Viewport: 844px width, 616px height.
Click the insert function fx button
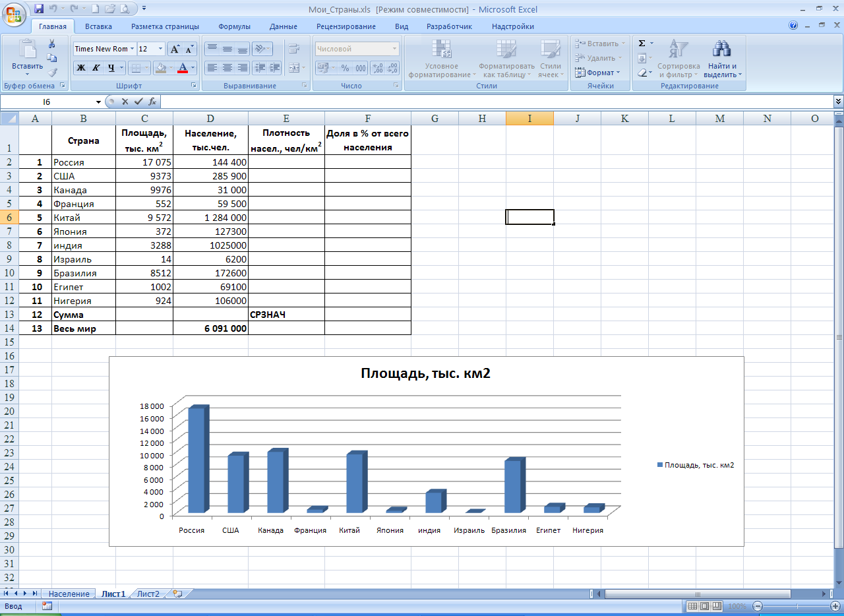[x=152, y=102]
